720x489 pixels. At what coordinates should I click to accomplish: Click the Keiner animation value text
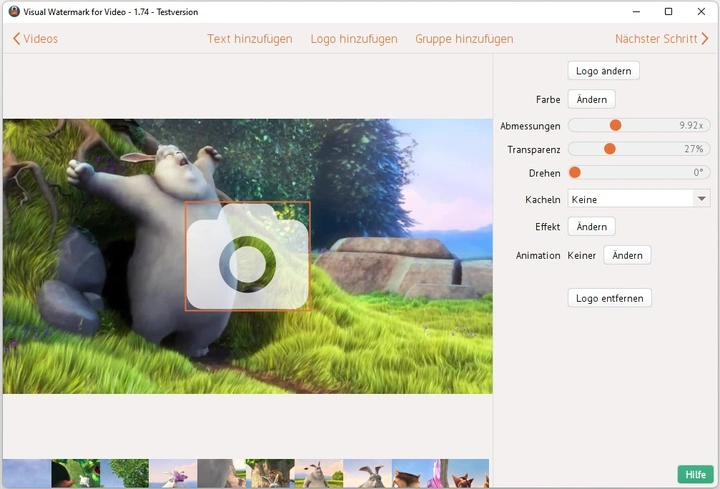click(x=581, y=255)
